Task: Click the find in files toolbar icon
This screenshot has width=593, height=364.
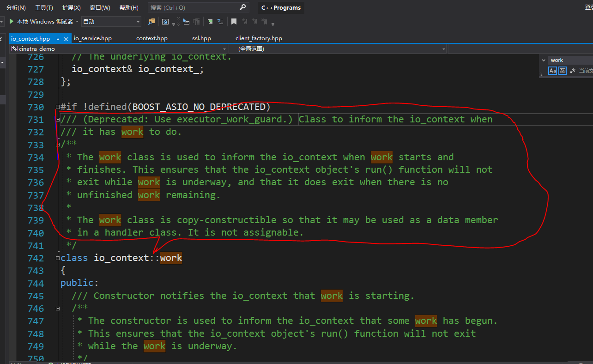Action: coord(151,21)
